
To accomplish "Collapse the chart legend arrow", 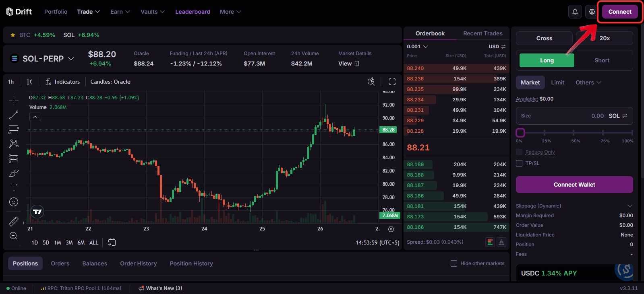I will (35, 117).
